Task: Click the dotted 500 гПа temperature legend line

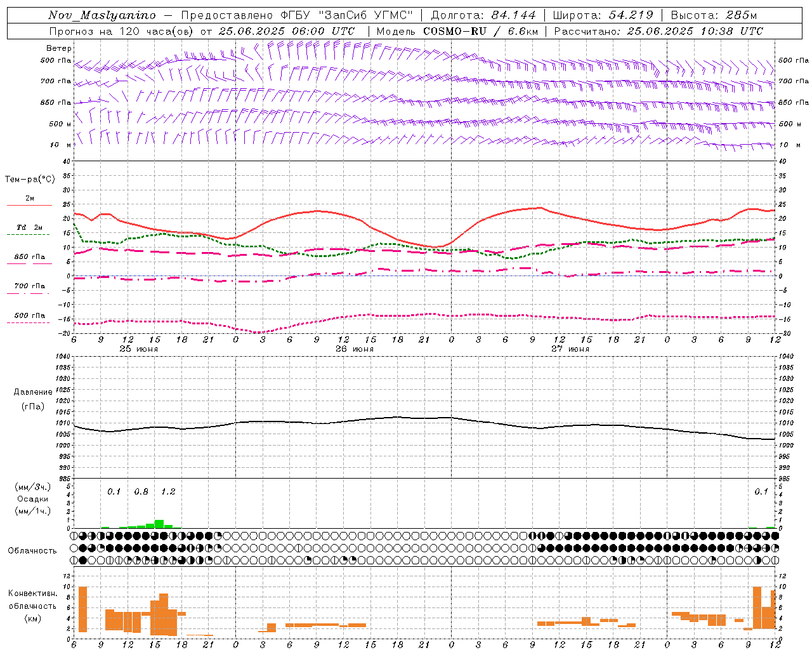Action: (x=28, y=322)
